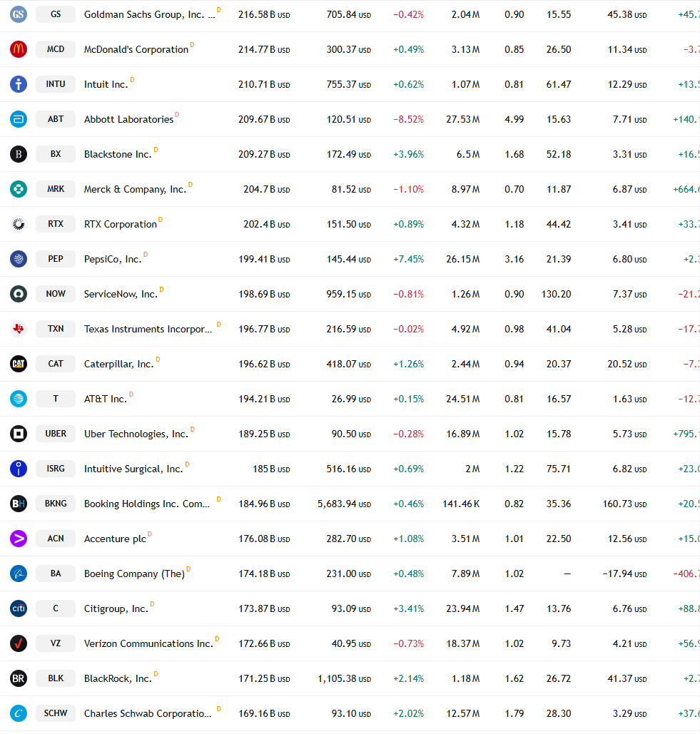Click the Abbott Laboratories logo icon
Image resolution: width=700 pixels, height=734 pixels.
pos(19,119)
